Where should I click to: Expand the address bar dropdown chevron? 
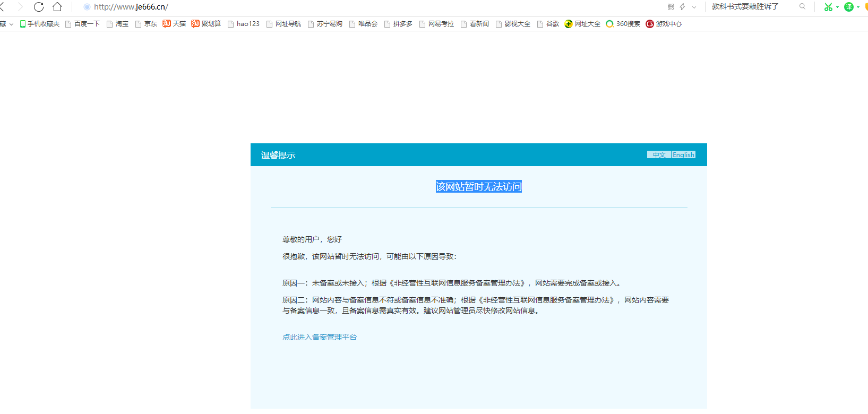694,7
